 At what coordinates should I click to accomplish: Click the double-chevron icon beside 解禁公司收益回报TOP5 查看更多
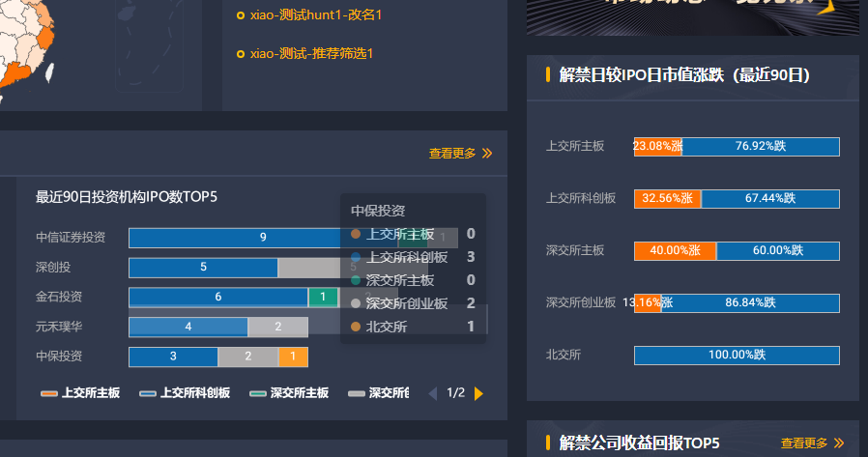tap(839, 443)
